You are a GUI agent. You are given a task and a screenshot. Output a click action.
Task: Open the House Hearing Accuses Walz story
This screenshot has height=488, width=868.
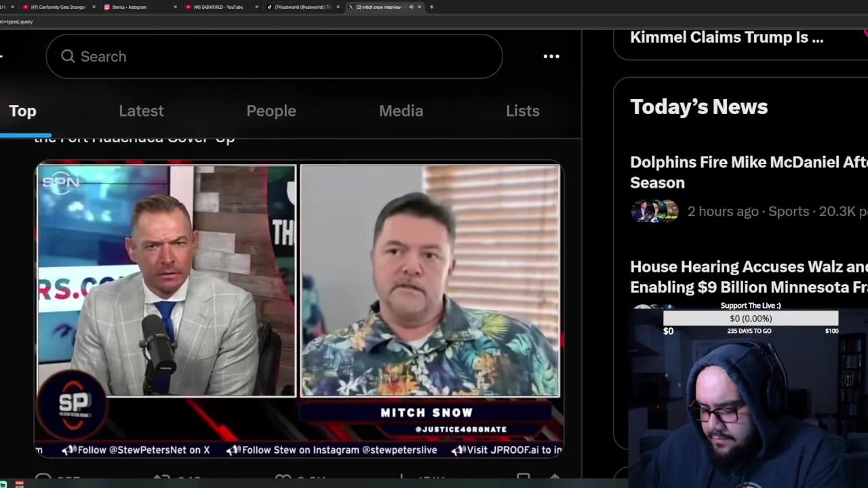749,277
